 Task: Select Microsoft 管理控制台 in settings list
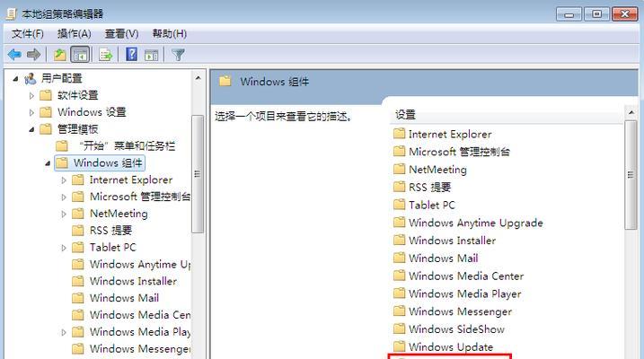459,152
